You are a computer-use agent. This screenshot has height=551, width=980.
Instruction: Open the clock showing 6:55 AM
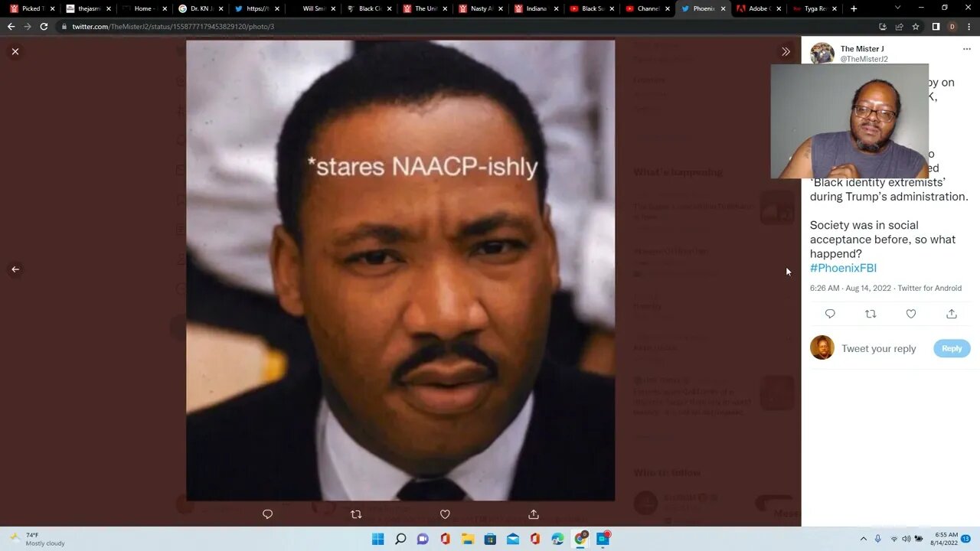point(946,539)
